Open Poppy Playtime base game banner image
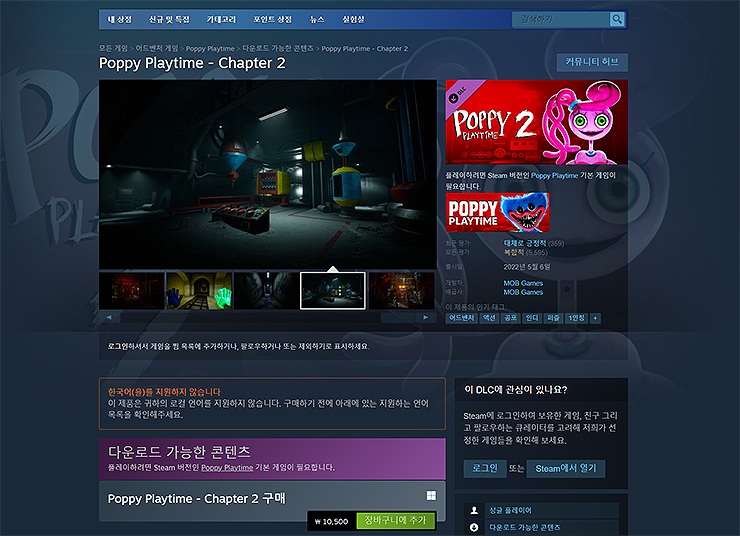 497,212
